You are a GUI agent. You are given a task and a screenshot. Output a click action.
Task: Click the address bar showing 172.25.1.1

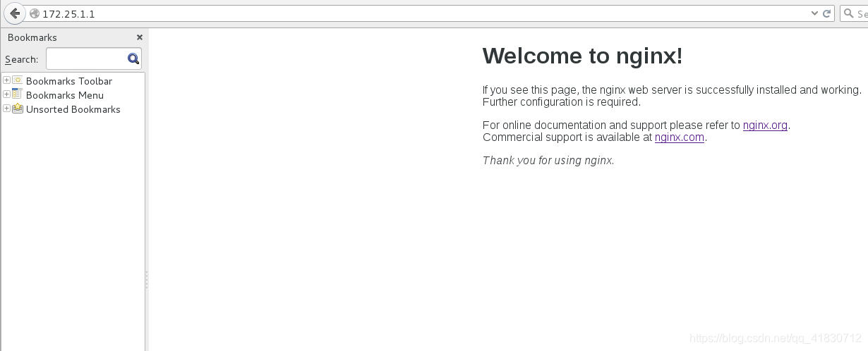[423, 13]
